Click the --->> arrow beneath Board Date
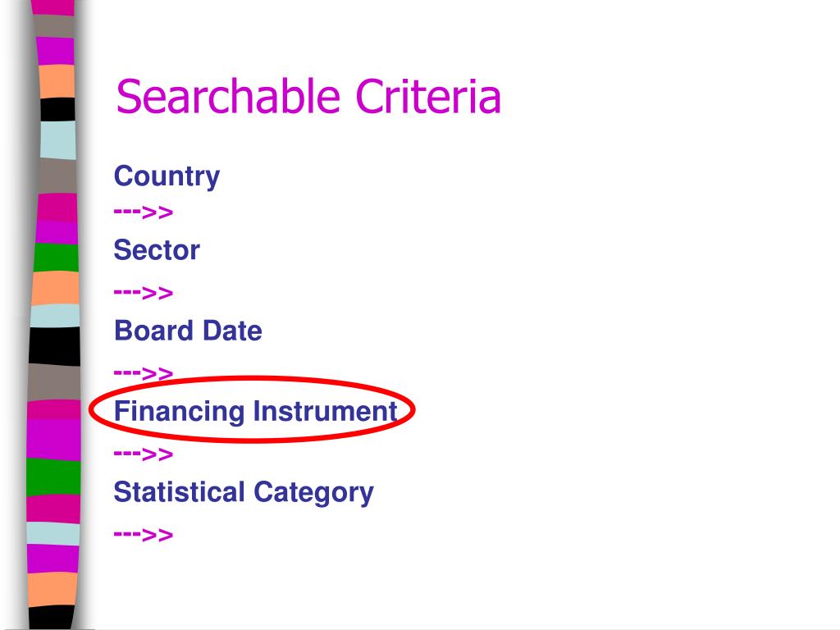This screenshot has width=840, height=630. pos(143,372)
